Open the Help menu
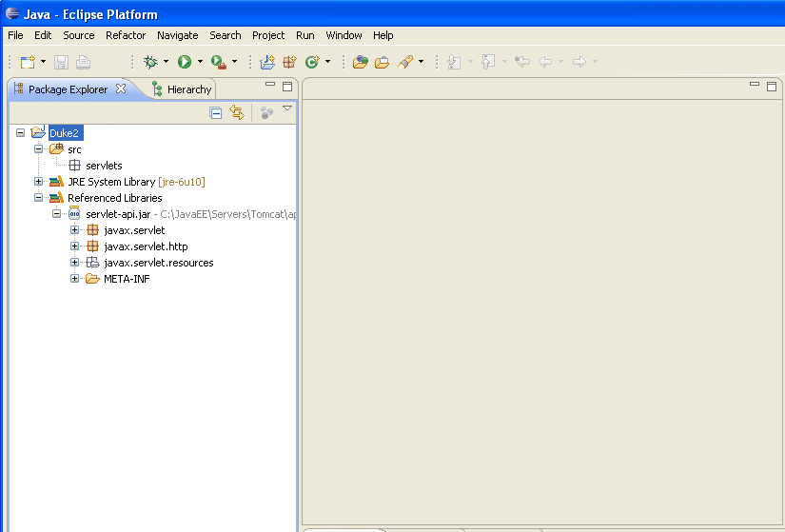The height and width of the screenshot is (532, 785). coord(383,35)
